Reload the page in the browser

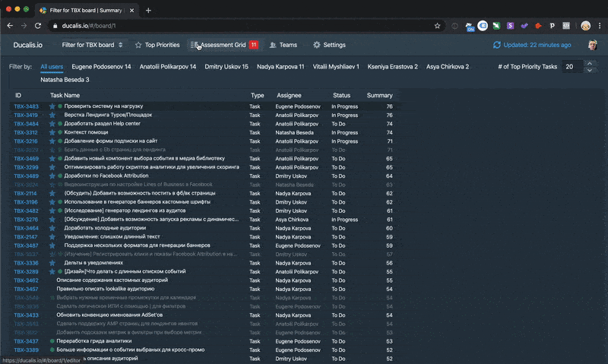(39, 25)
